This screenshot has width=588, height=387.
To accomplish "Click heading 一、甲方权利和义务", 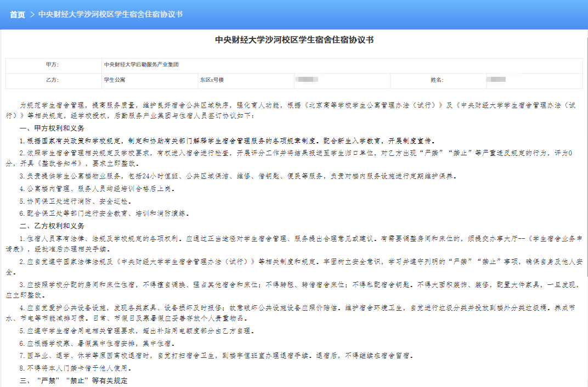I will point(52,128).
